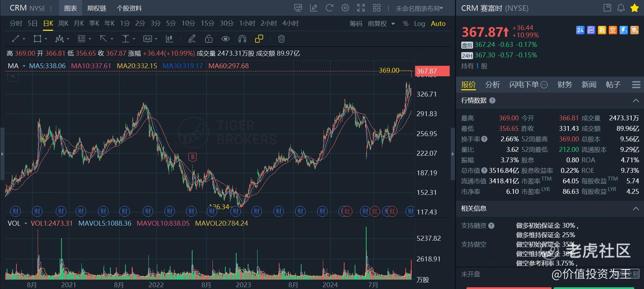Image resolution: width=644 pixels, height=289 pixels.
Task: Switch chart to 15分 timeframe
Action: pos(208,23)
